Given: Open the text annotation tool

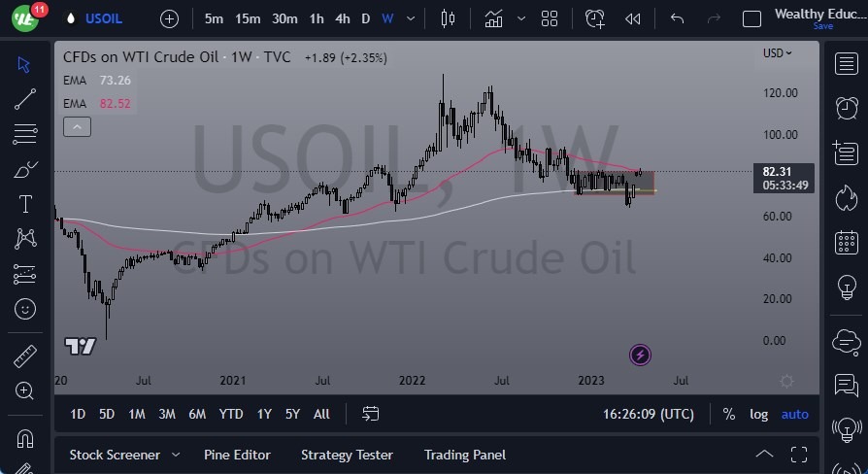Looking at the screenshot, I should pyautogui.click(x=25, y=204).
